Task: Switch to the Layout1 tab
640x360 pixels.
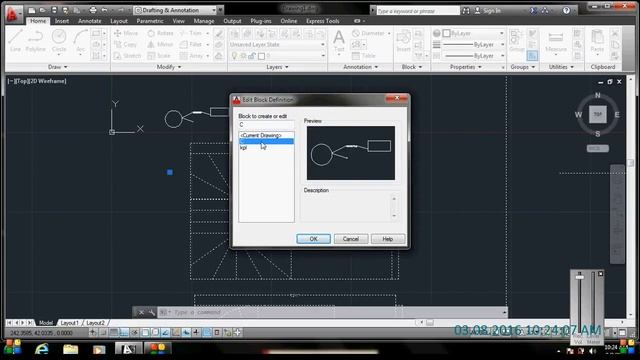Action: tap(69, 323)
